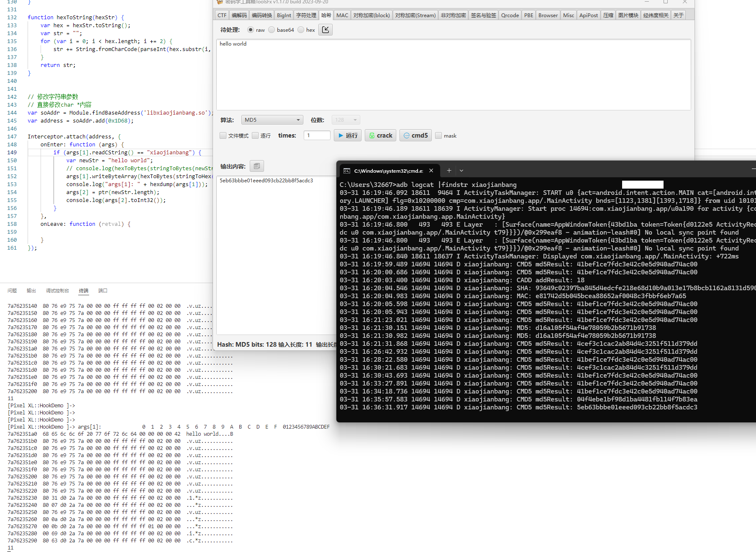Click the cmd5 lookup button
Image resolution: width=756 pixels, height=552 pixels.
(x=415, y=135)
